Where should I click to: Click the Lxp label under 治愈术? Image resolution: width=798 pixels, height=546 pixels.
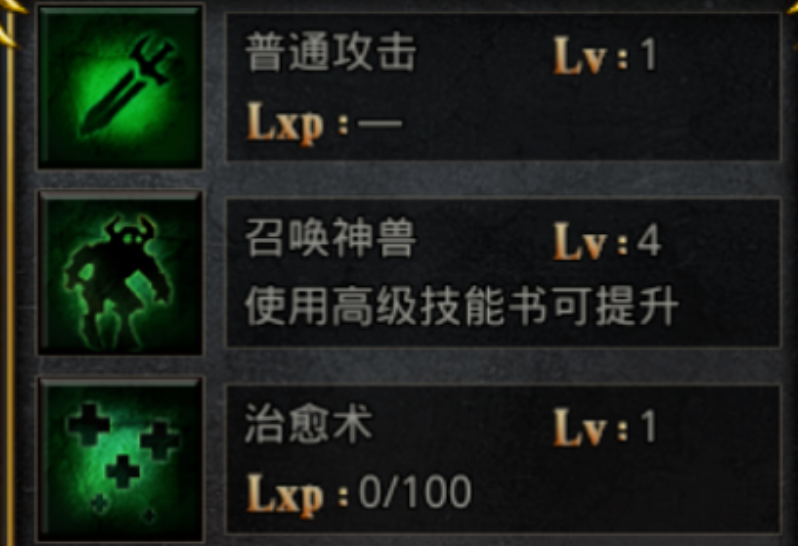[285, 494]
